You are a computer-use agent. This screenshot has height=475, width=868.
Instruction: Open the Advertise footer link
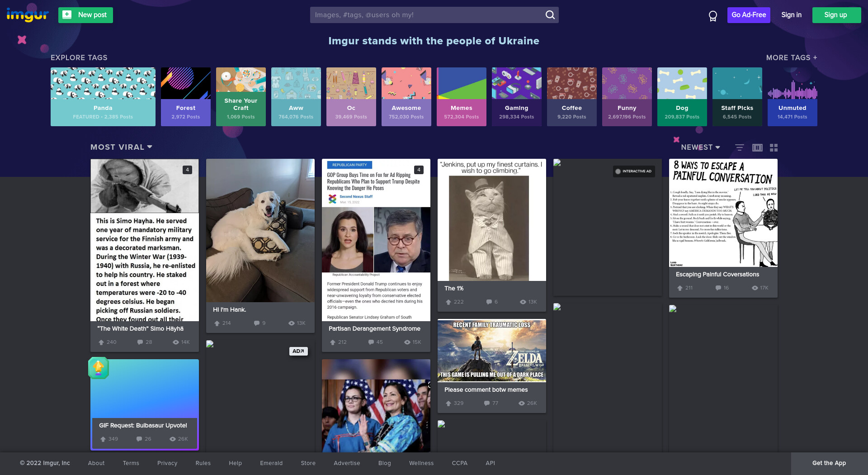click(347, 463)
